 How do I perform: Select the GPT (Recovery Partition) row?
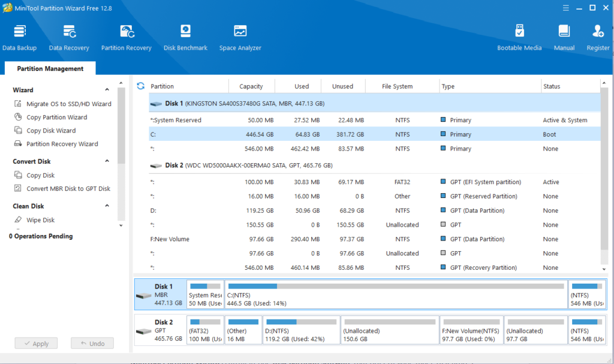pyautogui.click(x=374, y=267)
